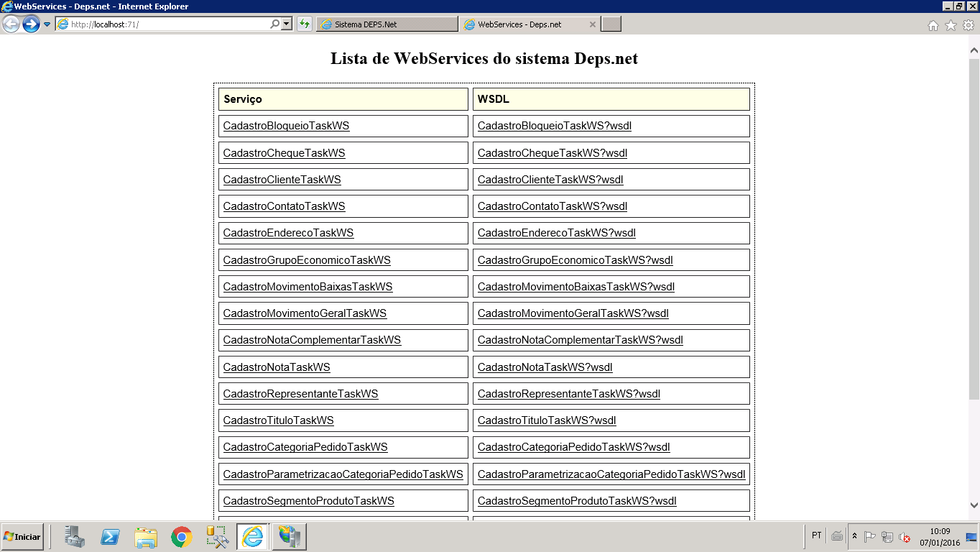Open CadastroMovimentoBaixasTaskWS service link
The height and width of the screenshot is (552, 980).
[308, 287]
